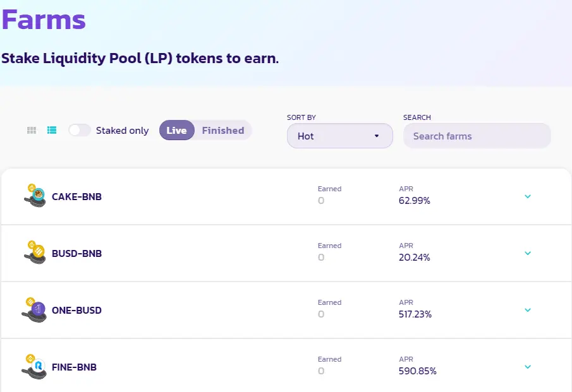Click the ONE-BUSD farm token icon
The width and height of the screenshot is (572, 392).
(35, 310)
